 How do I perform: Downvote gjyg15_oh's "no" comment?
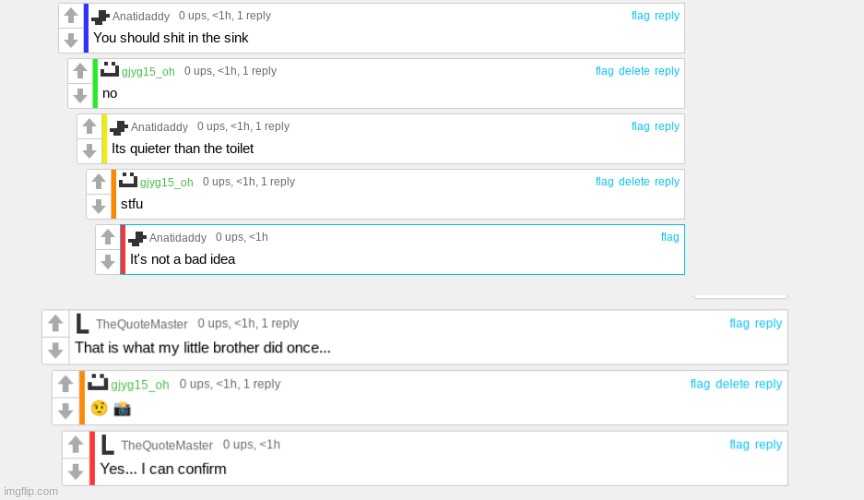click(80, 95)
